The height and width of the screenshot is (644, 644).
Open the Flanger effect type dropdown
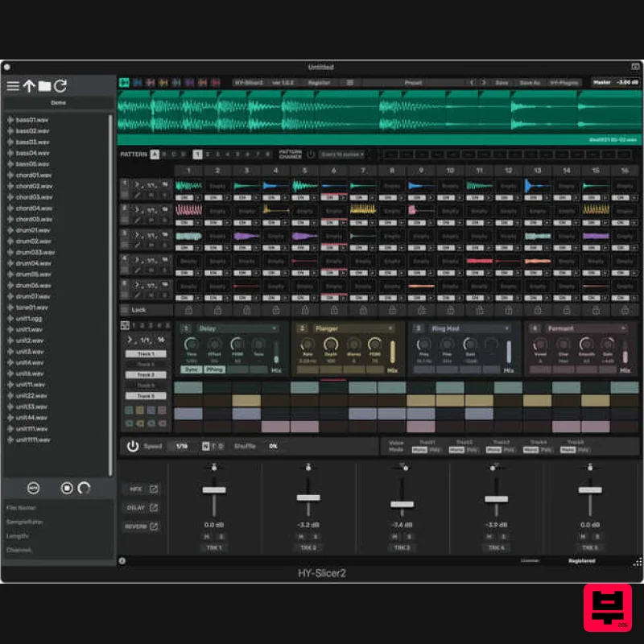click(x=390, y=328)
